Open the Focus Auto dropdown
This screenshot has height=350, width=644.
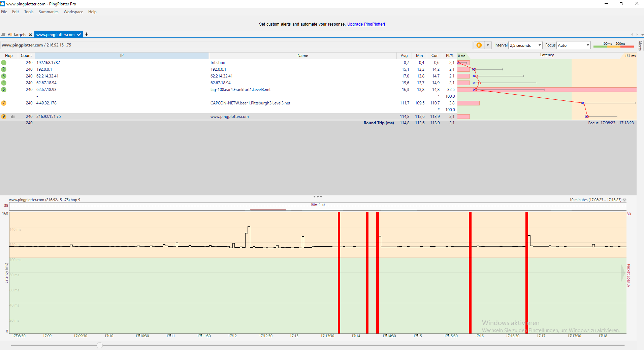tap(573, 45)
